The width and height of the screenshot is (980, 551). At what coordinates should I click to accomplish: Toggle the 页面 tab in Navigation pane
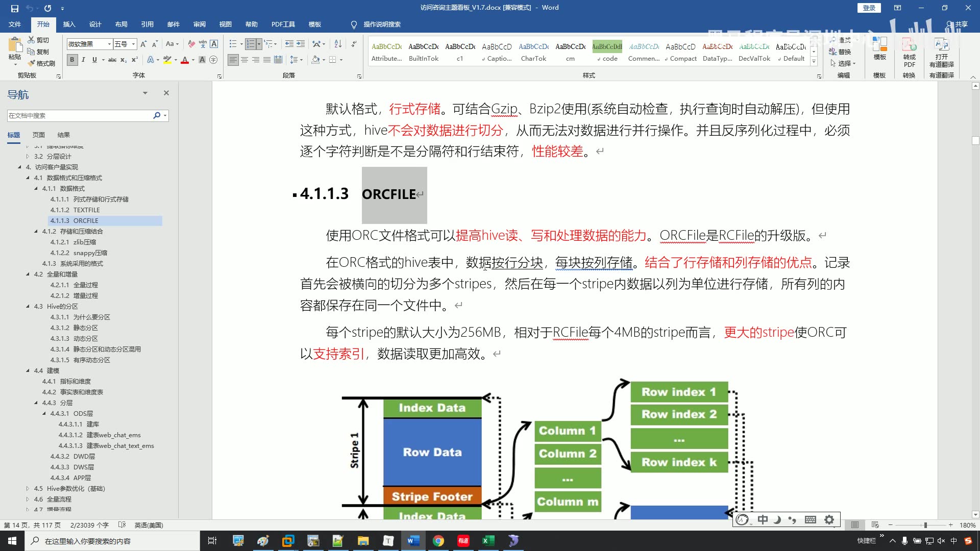coord(38,135)
